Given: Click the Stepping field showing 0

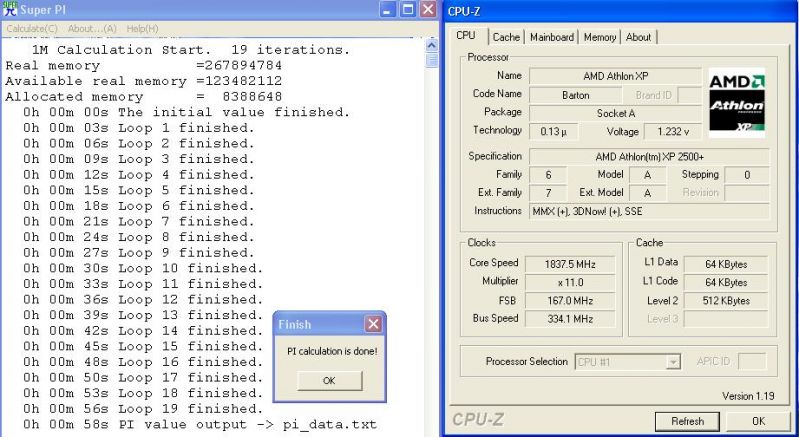Looking at the screenshot, I should [x=747, y=175].
